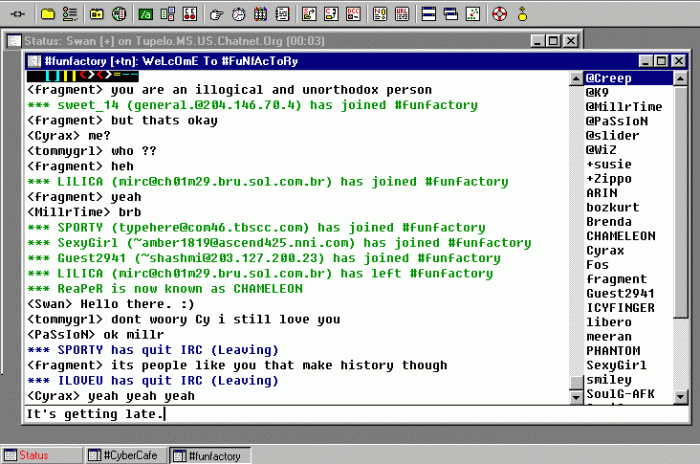This screenshot has width=700, height=464.
Task: Switch to the Status window button
Action: pos(39,456)
